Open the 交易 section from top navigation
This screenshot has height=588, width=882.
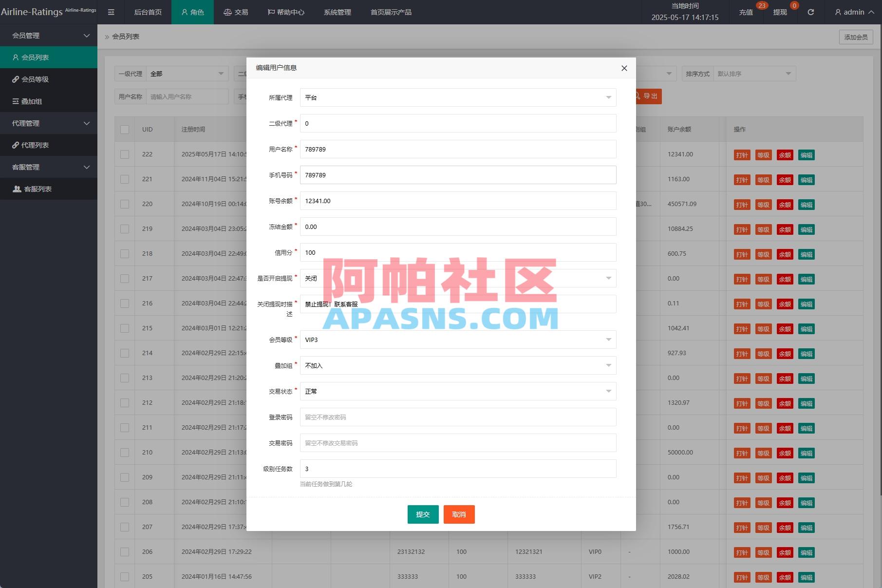[236, 12]
